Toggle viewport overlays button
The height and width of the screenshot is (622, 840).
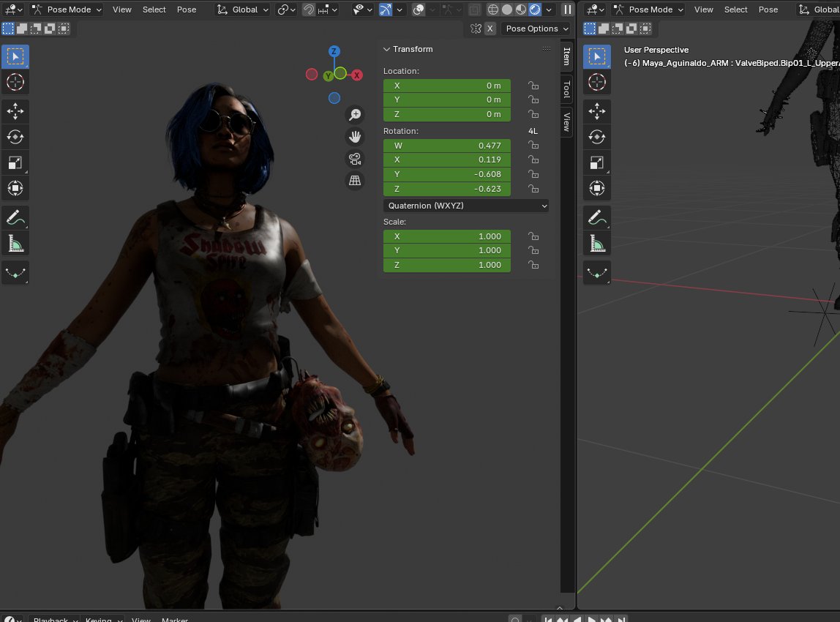click(x=419, y=10)
